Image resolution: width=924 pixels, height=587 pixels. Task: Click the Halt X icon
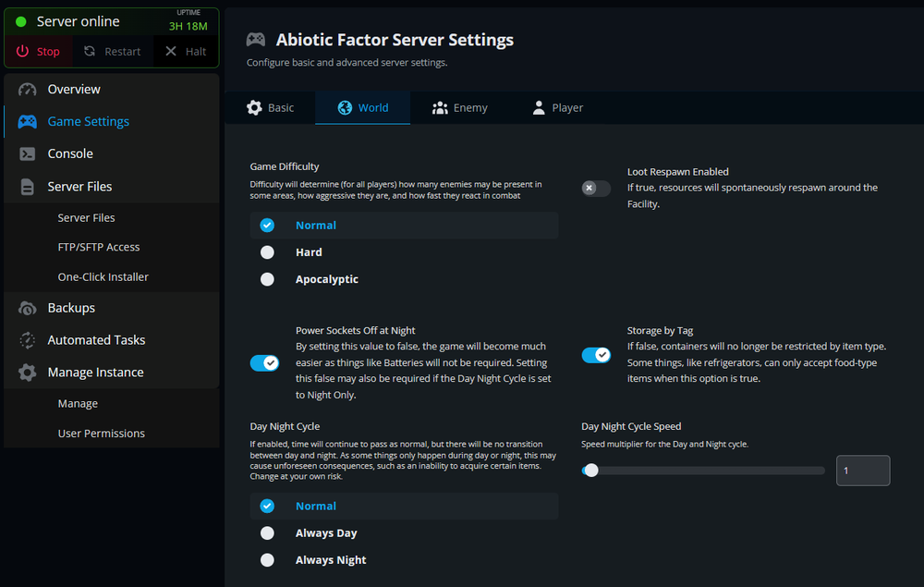[171, 51]
